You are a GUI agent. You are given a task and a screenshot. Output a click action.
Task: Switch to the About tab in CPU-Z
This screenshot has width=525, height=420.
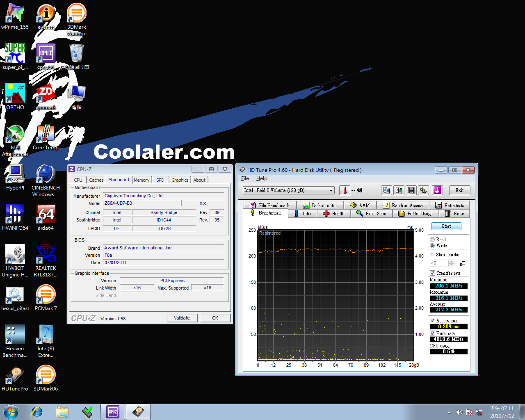pos(199,180)
